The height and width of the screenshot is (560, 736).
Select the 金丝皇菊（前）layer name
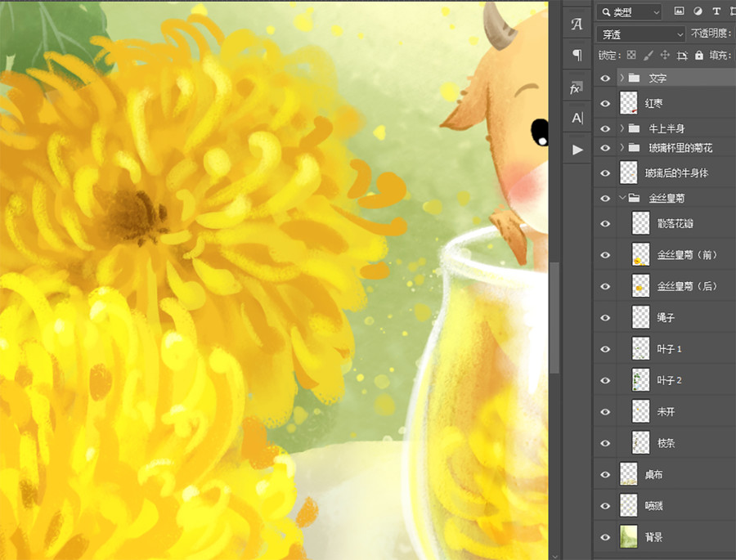(687, 255)
